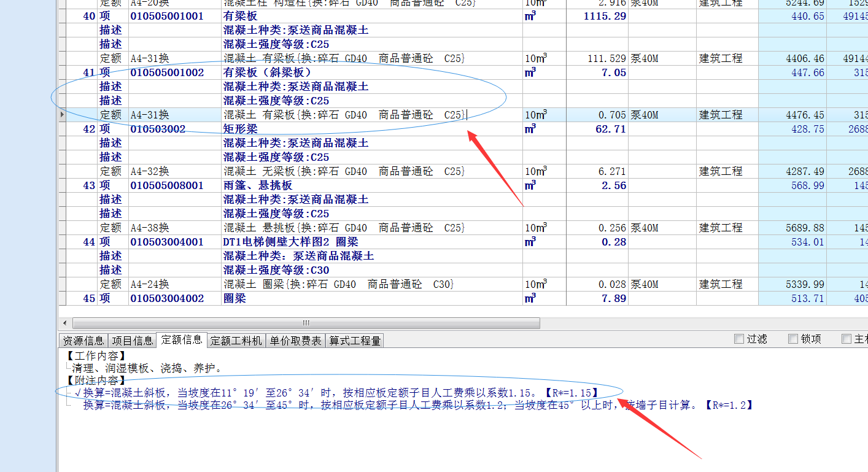Select price cell 440.65
868x472 pixels.
point(808,16)
